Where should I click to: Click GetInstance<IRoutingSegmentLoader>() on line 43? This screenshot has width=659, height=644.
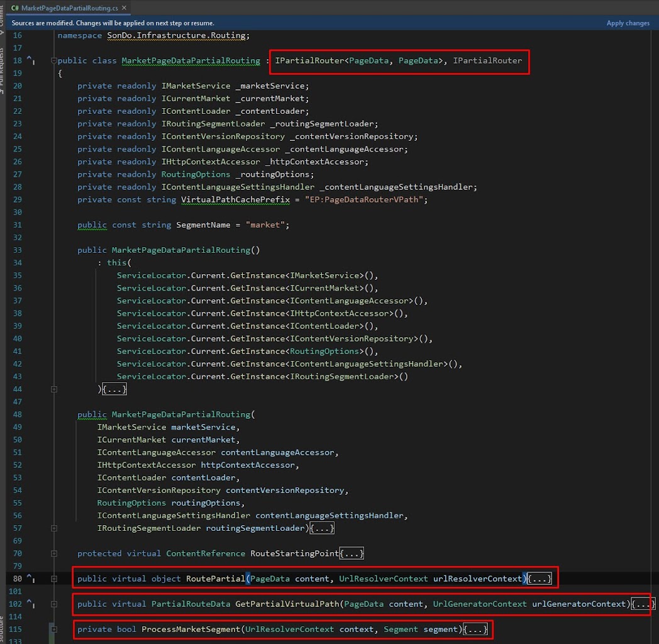(319, 376)
